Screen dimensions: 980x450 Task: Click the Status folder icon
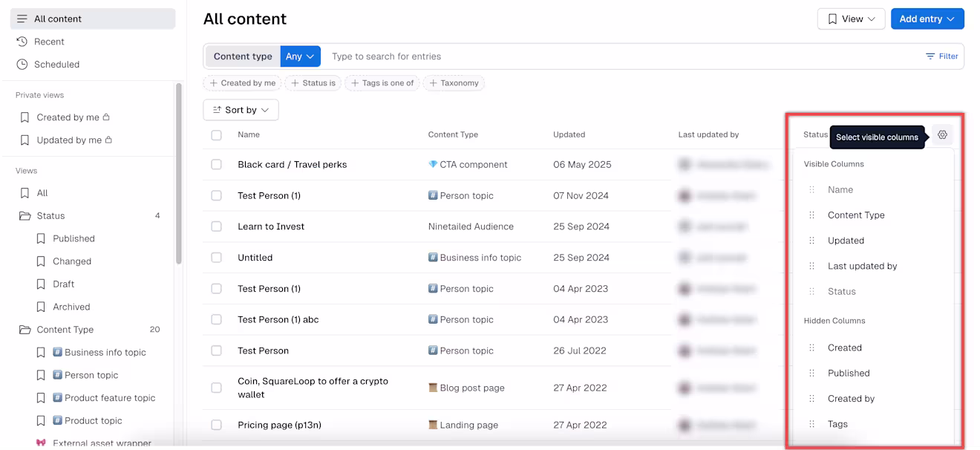(x=24, y=216)
